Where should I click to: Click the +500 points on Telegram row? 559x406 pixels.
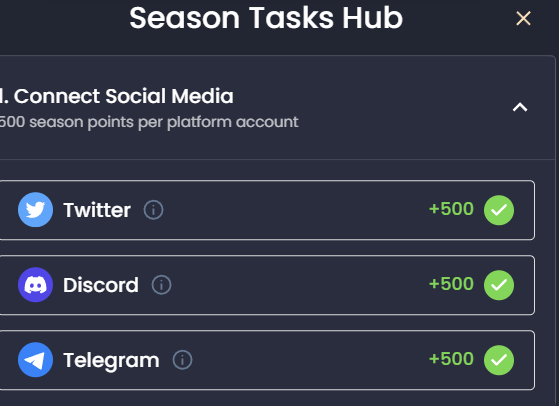[451, 359]
